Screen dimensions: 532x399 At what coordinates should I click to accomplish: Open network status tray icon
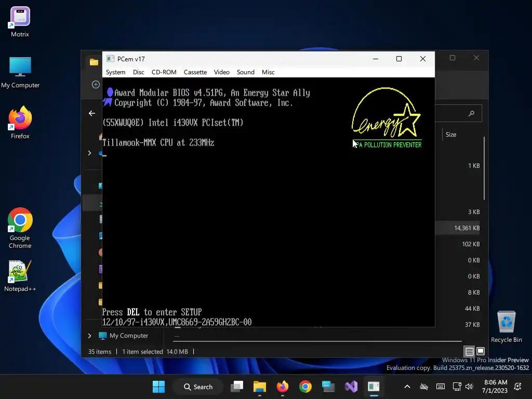[x=457, y=387]
